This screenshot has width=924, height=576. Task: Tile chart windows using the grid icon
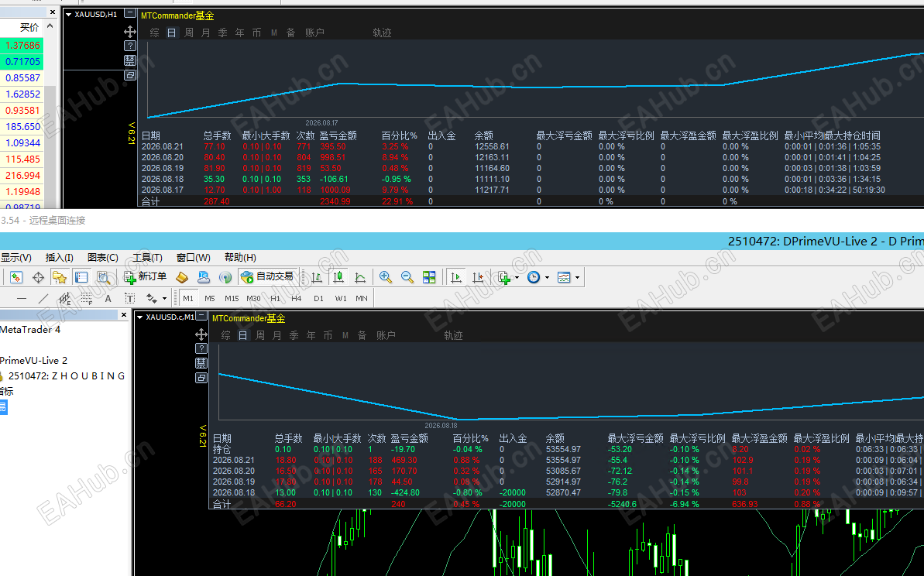(429, 277)
